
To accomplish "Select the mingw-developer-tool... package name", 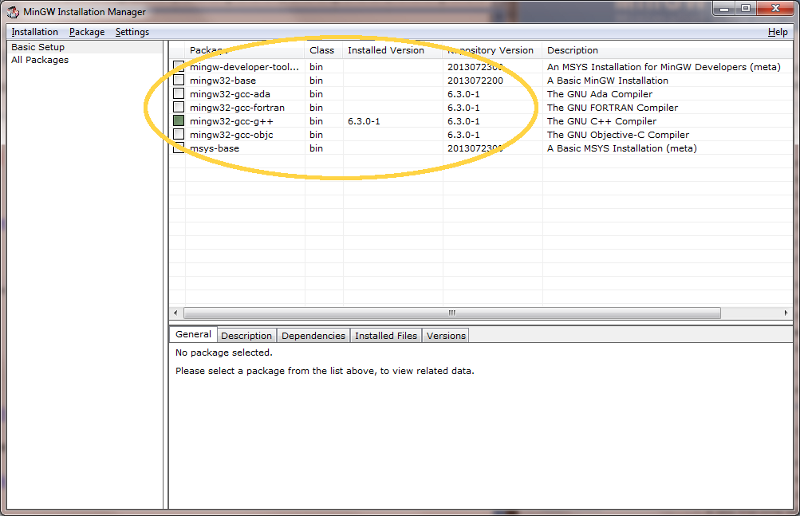I will pos(244,67).
